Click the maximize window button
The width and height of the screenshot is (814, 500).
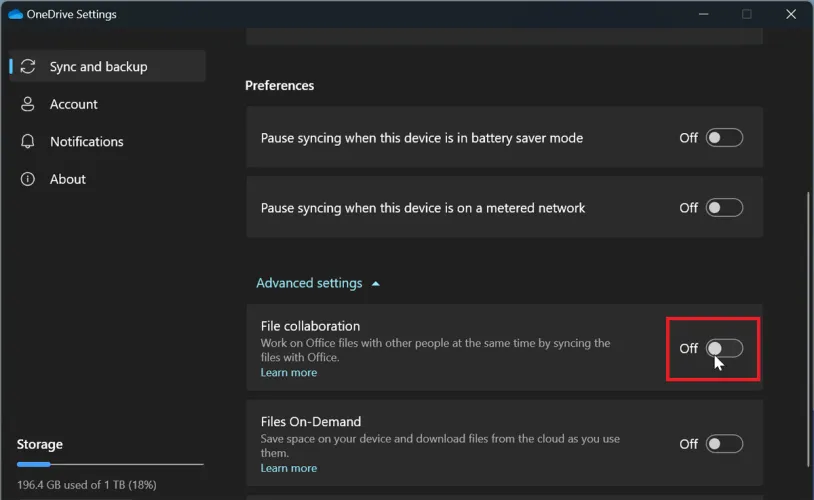(746, 14)
